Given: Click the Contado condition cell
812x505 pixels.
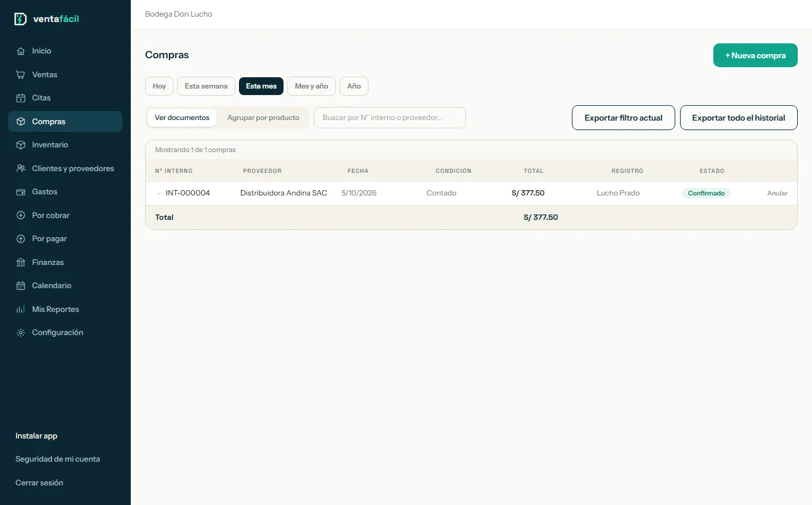Looking at the screenshot, I should 442,193.
